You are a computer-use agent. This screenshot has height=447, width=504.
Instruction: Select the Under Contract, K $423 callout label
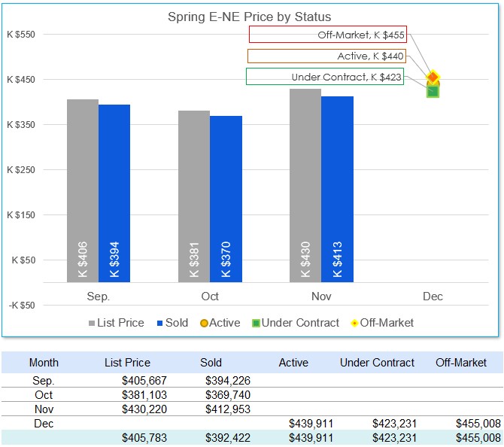(324, 77)
